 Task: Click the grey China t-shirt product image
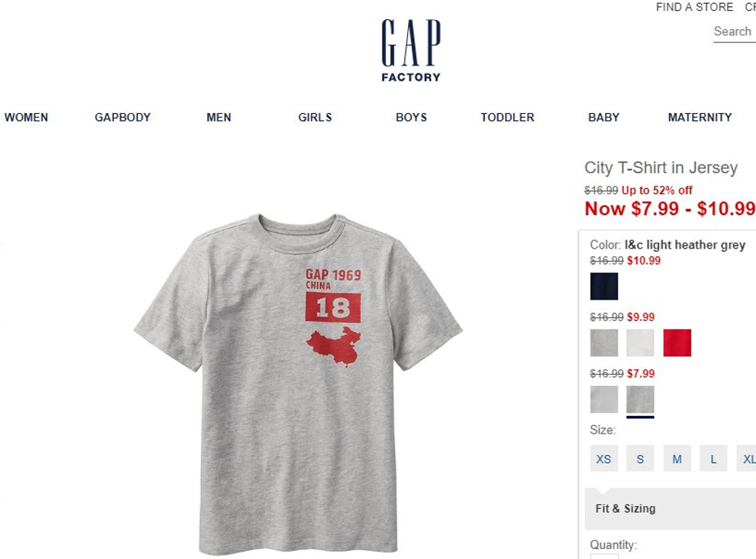(298, 384)
